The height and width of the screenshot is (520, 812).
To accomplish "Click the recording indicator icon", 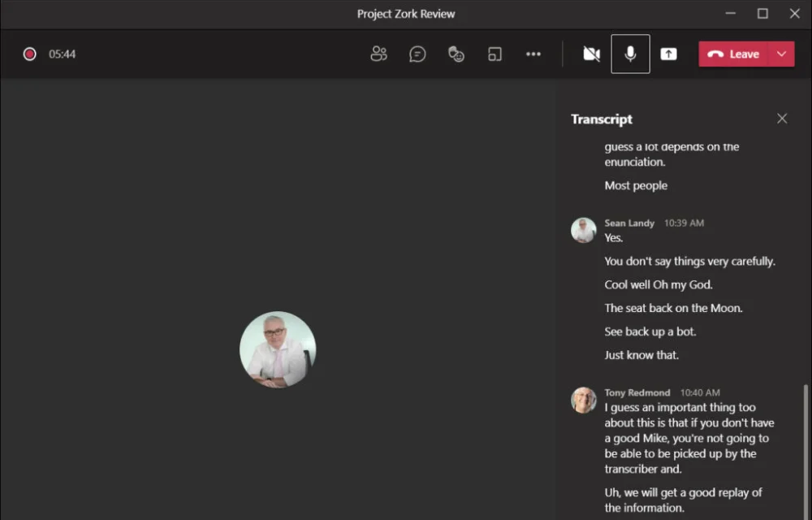I will click(x=29, y=54).
